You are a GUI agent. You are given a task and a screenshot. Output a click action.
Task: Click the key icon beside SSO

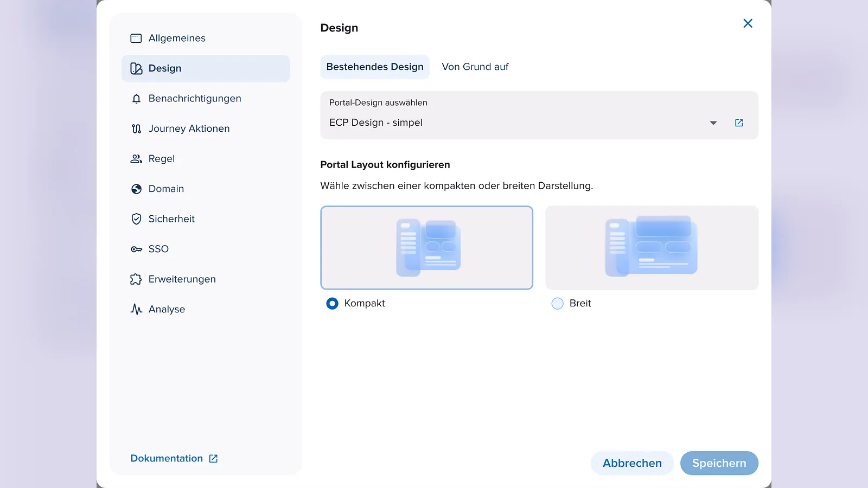(136, 249)
